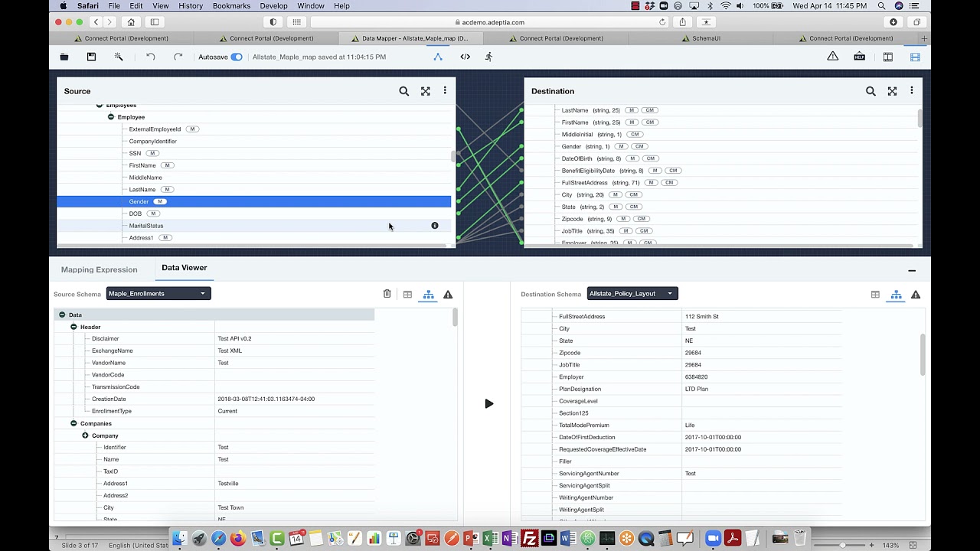This screenshot has width=980, height=551.
Task: Switch to Data Viewer tab
Action: 185,268
